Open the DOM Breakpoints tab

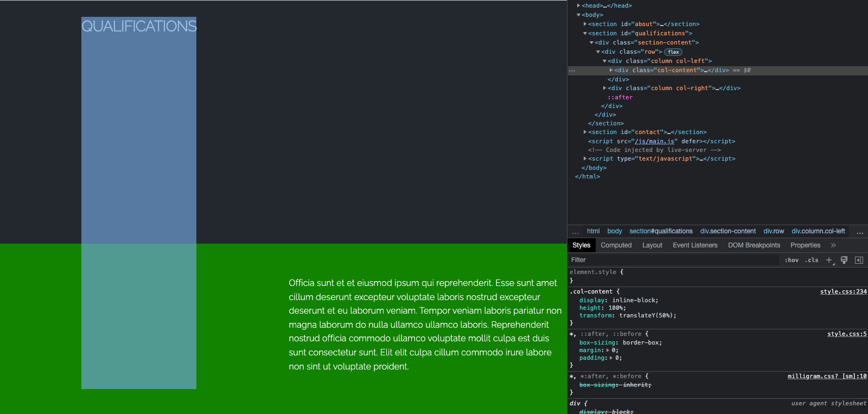coord(754,245)
